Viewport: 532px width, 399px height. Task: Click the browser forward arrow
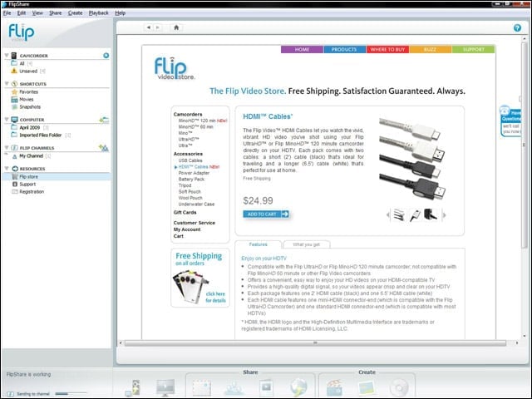click(157, 27)
